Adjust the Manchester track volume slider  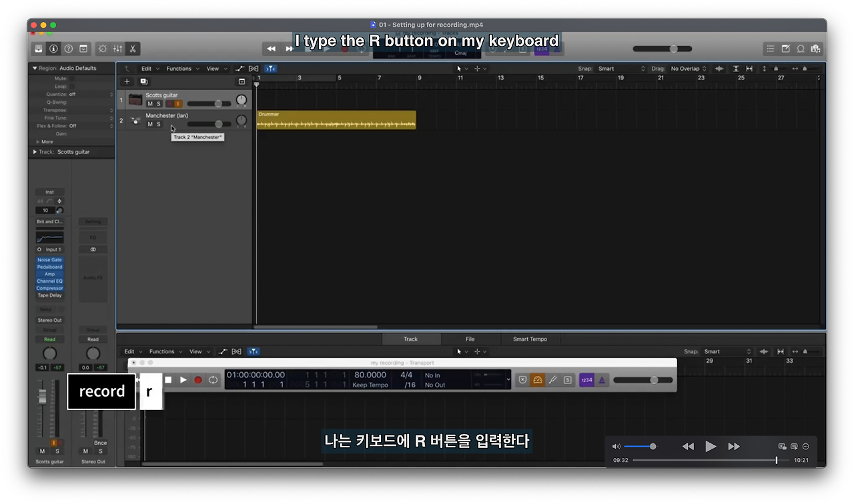[209, 124]
